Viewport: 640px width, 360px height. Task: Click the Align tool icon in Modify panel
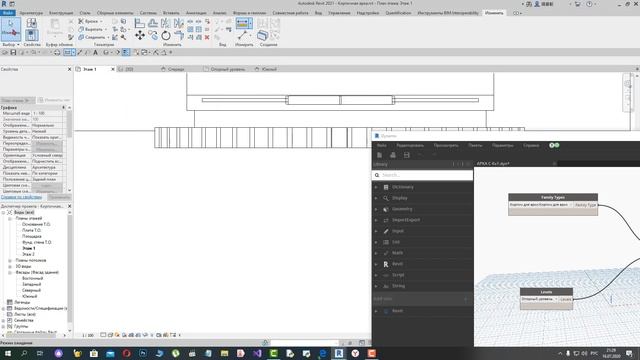[x=140, y=23]
